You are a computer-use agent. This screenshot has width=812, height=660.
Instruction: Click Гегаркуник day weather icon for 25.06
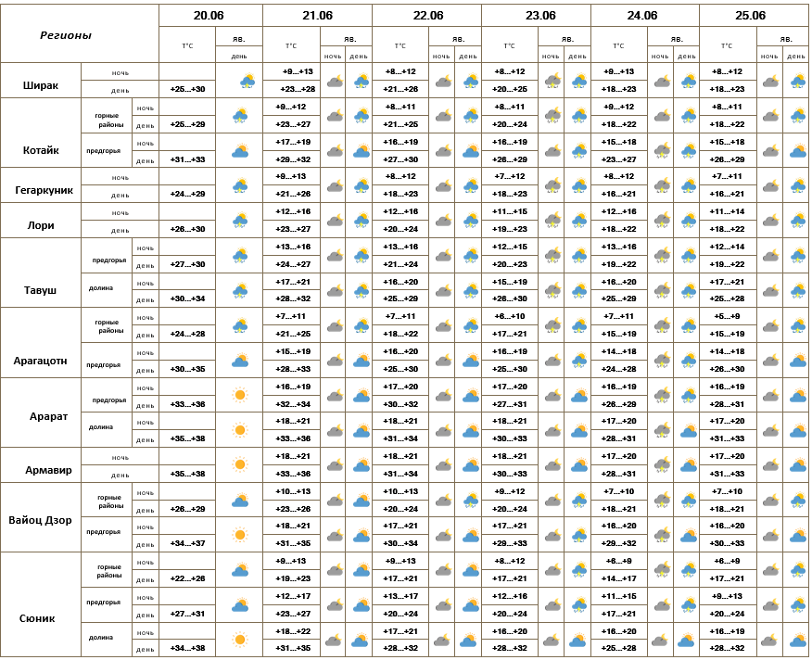pyautogui.click(x=797, y=185)
